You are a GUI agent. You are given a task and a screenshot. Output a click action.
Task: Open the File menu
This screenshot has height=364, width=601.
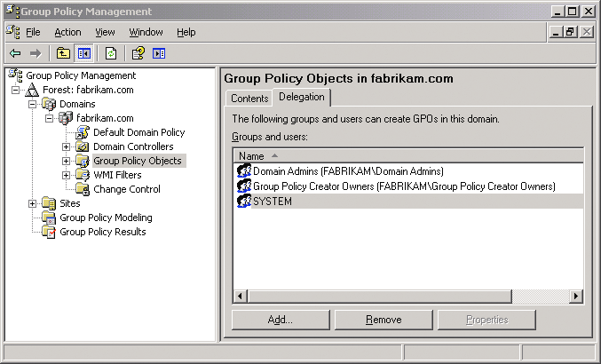click(x=33, y=32)
